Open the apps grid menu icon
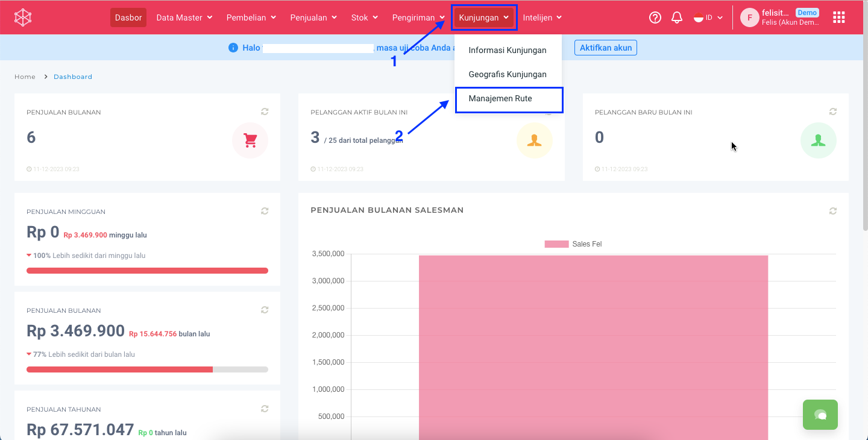The width and height of the screenshot is (868, 440). (x=838, y=17)
